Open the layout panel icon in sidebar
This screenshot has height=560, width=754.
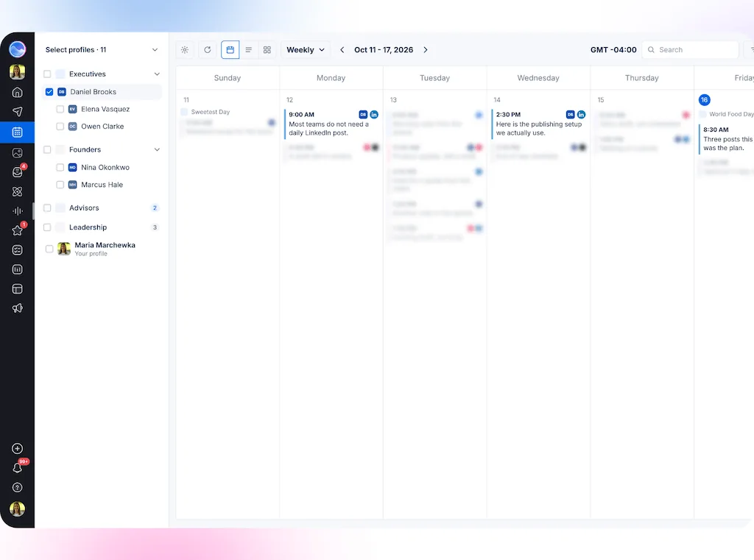click(x=18, y=289)
